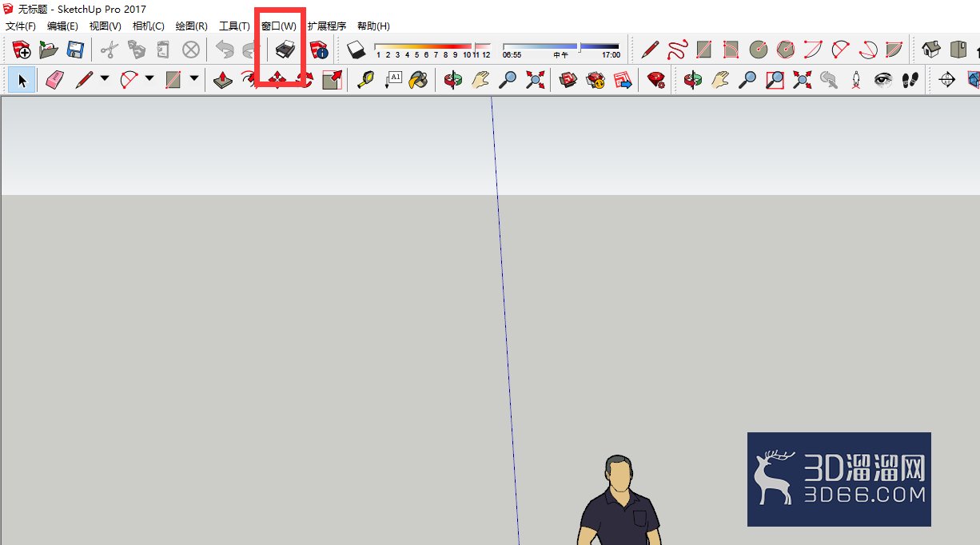
Task: Select the Section Plane tool
Action: [x=946, y=80]
